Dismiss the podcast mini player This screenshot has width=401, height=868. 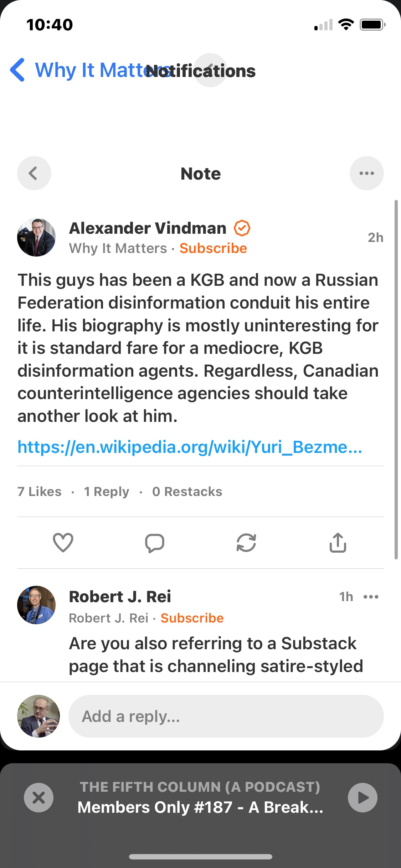click(x=38, y=797)
